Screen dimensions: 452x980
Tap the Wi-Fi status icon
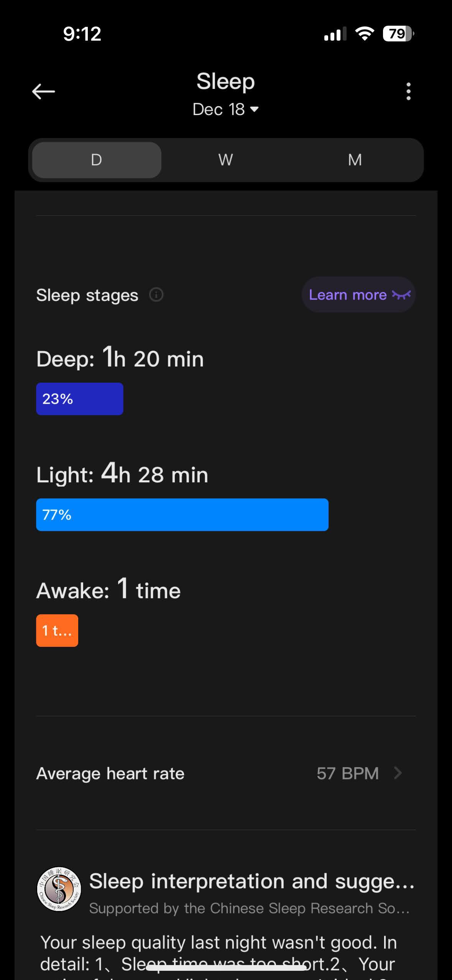(x=365, y=34)
